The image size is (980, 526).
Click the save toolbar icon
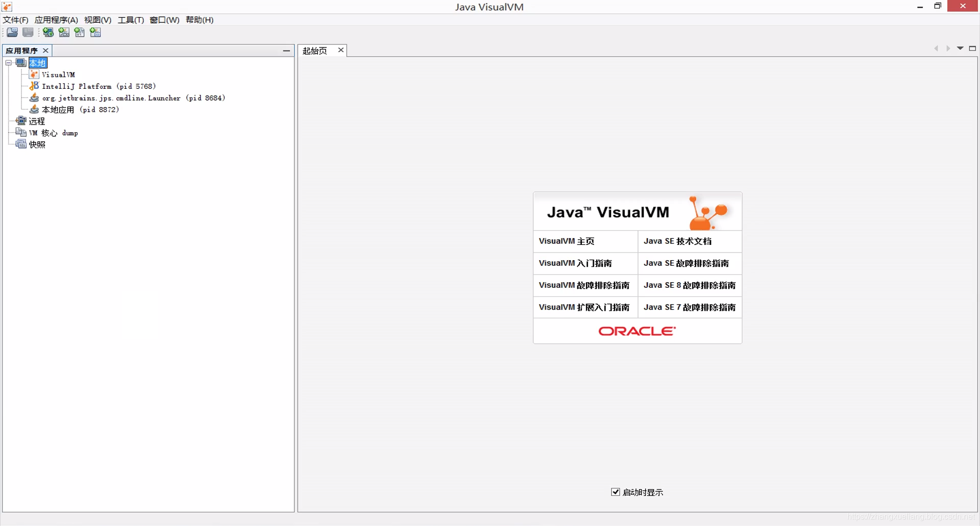point(28,32)
